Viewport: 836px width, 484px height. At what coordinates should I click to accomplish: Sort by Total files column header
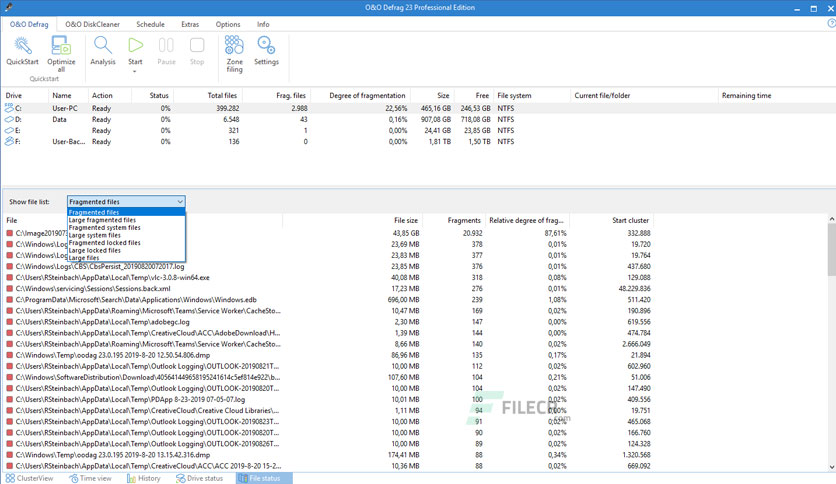(208, 95)
